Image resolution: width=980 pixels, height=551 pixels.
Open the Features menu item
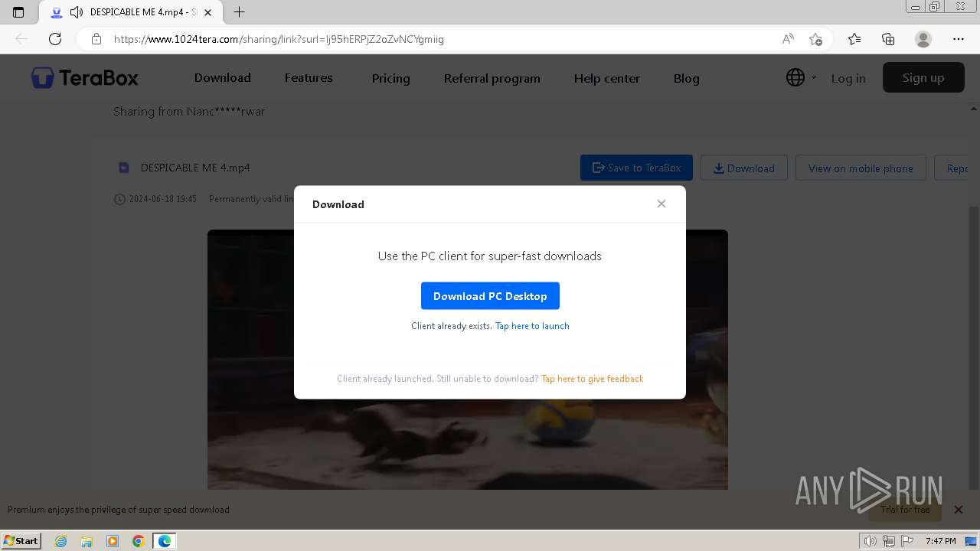pyautogui.click(x=309, y=78)
